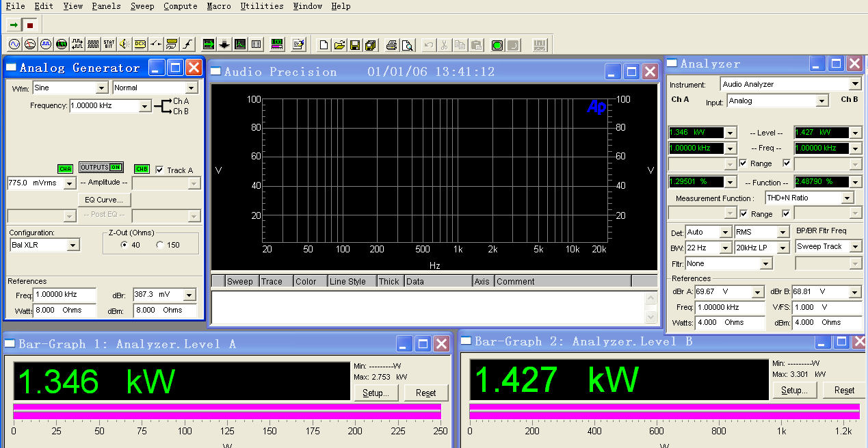This screenshot has width=868, height=448.
Task: Click the Color column header in graph legend
Action: pyautogui.click(x=310, y=281)
